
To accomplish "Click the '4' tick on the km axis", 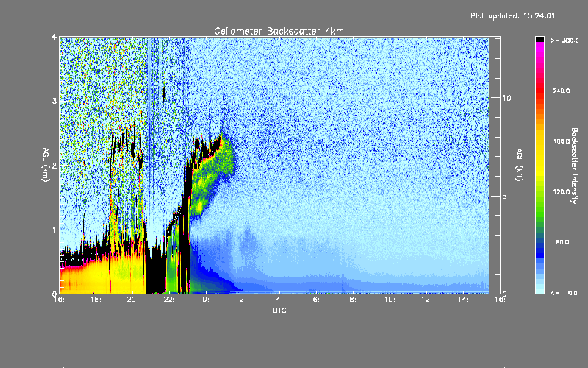I will (x=54, y=38).
